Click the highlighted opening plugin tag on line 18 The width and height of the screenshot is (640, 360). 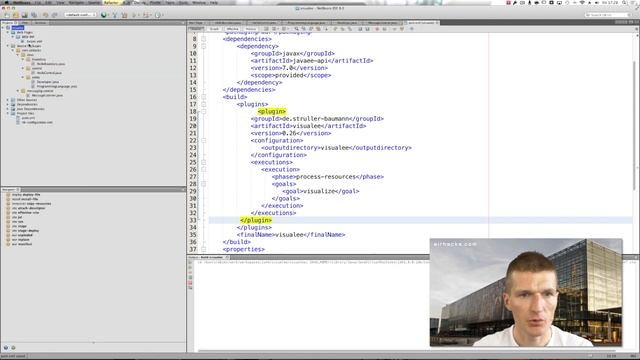[x=272, y=111]
